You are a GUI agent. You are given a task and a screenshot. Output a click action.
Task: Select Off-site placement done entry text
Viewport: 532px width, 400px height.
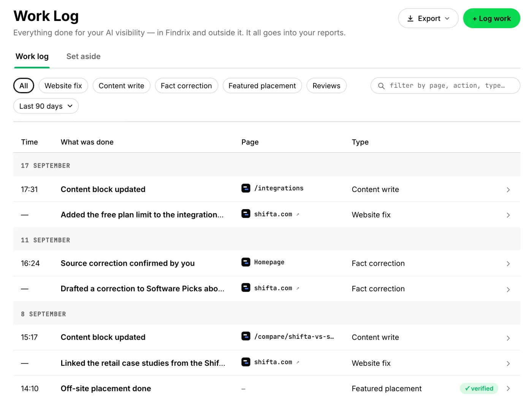tap(106, 388)
